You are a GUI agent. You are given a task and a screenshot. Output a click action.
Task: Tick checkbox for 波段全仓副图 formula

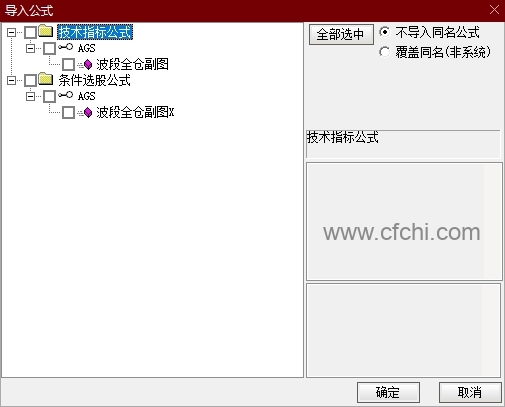pyautogui.click(x=69, y=64)
